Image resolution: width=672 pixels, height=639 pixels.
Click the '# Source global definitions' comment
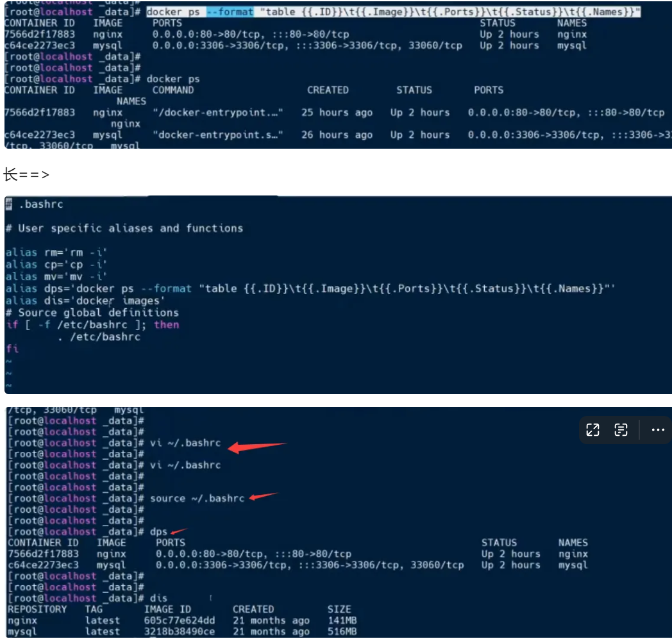pos(92,313)
